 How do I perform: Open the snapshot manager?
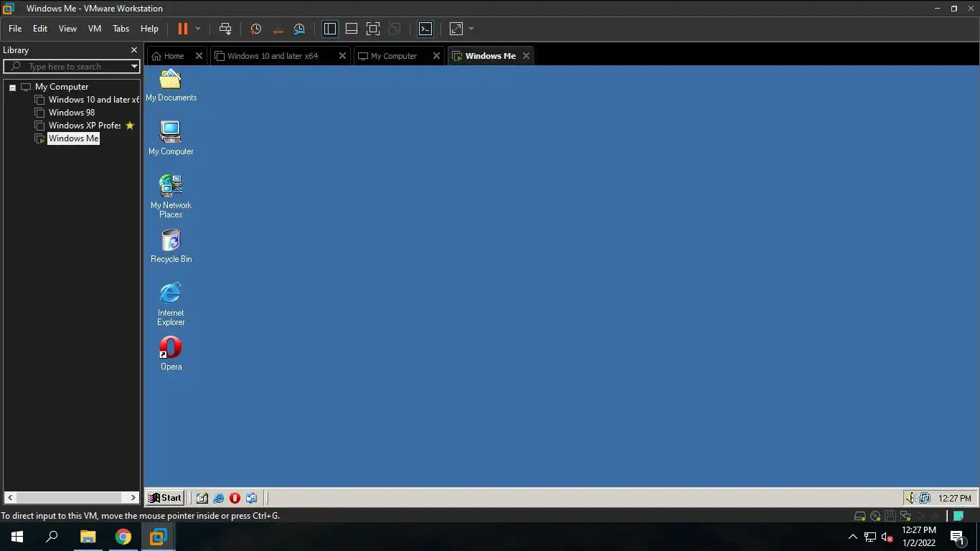coord(299,29)
